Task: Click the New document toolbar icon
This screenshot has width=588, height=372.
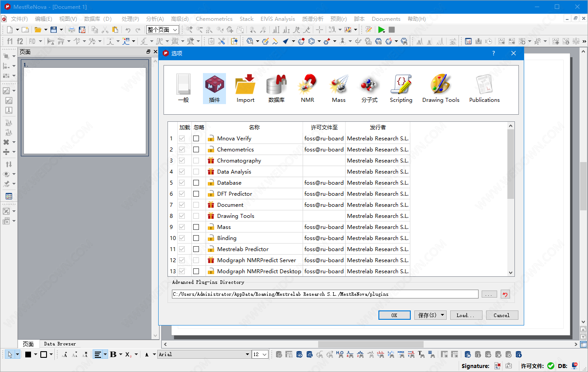Action: (x=10, y=30)
